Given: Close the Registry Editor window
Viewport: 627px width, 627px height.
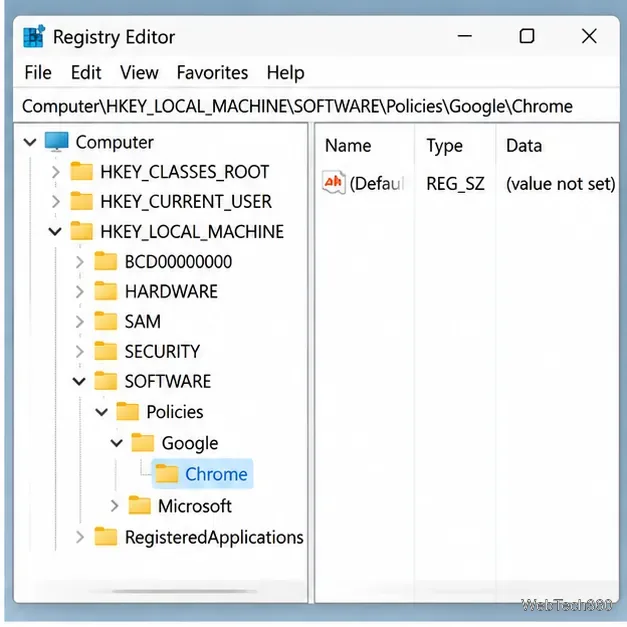Looking at the screenshot, I should [589, 36].
